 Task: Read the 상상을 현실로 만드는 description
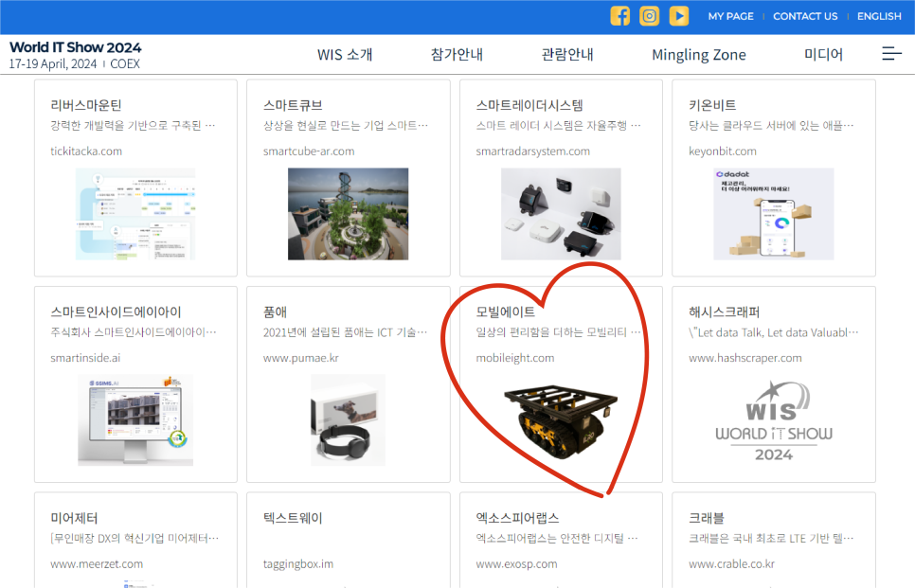[346, 125]
